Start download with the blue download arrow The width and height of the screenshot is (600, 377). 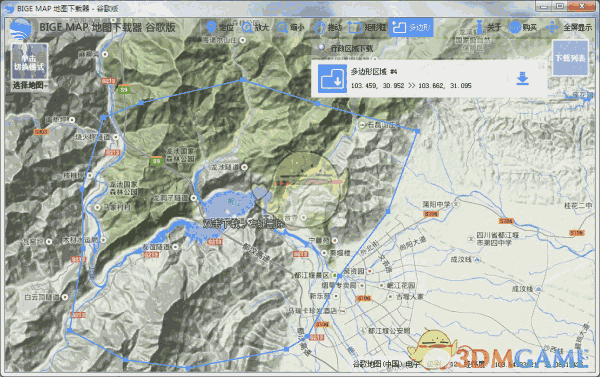click(522, 78)
